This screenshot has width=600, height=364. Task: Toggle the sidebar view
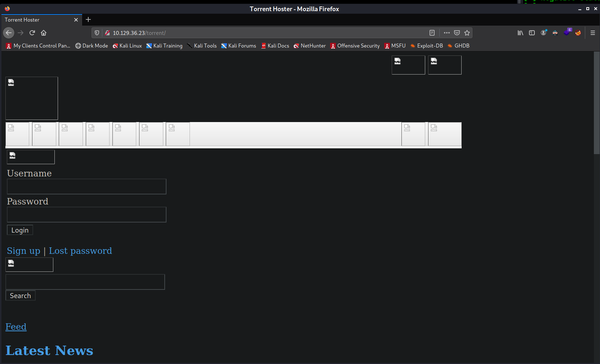(532, 33)
